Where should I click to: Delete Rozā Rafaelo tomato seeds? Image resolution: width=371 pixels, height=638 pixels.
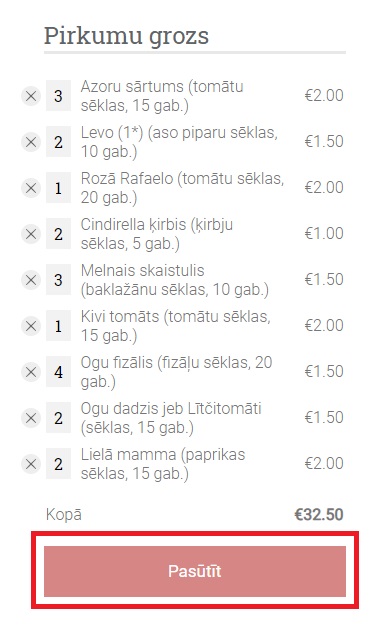(x=31, y=188)
